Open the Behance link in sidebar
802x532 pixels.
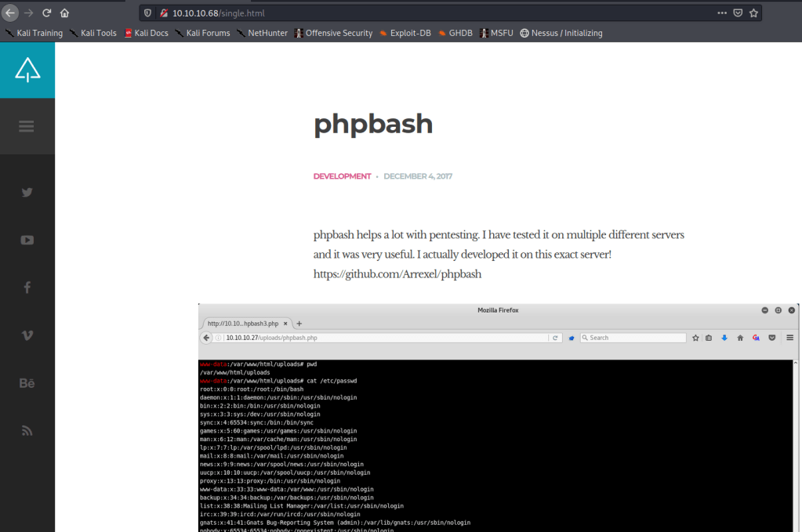[27, 383]
